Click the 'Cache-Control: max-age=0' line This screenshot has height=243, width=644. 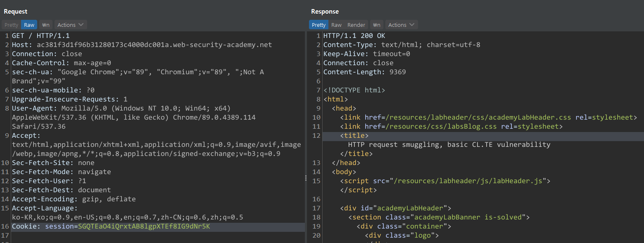tap(62, 63)
